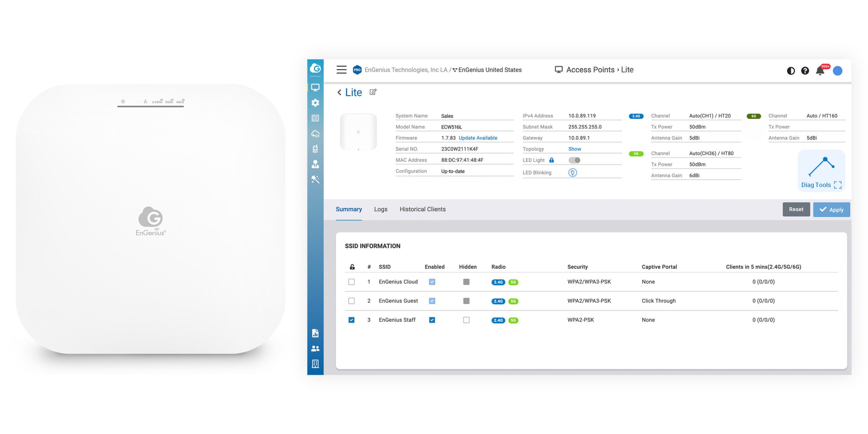Open the walkie-talkie sidebar icon
Image resolution: width=868 pixels, height=434 pixels.
315,149
